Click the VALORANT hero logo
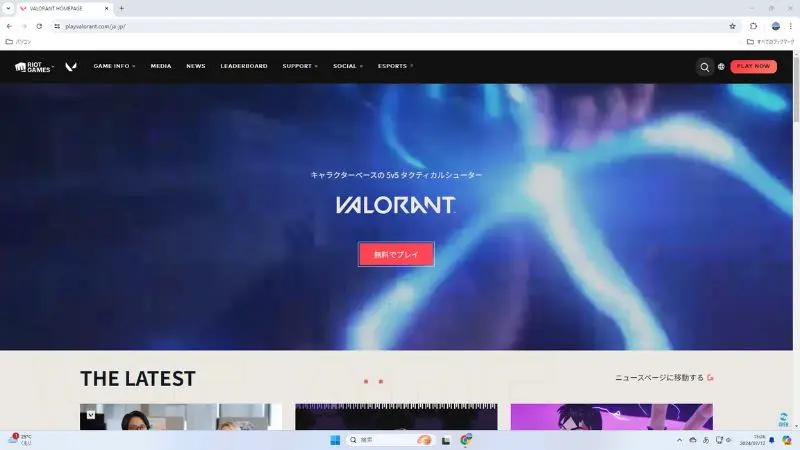Viewport: 800px width, 450px height. [396, 205]
